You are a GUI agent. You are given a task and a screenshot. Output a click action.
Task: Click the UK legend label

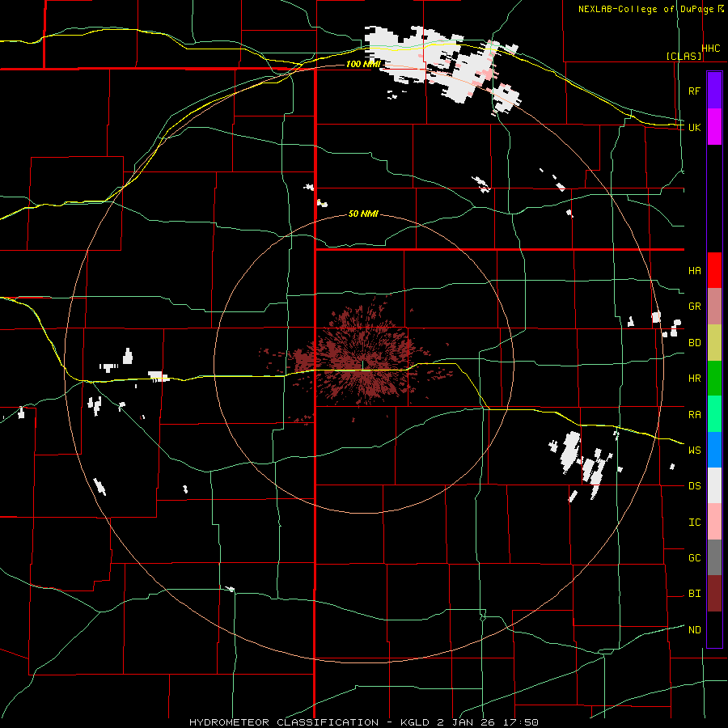click(694, 127)
